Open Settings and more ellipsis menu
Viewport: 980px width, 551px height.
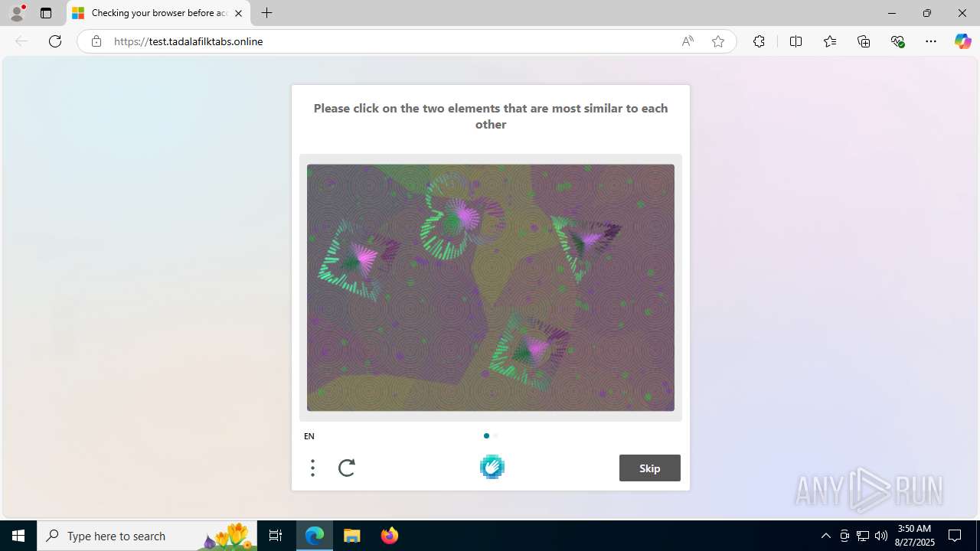[931, 41]
